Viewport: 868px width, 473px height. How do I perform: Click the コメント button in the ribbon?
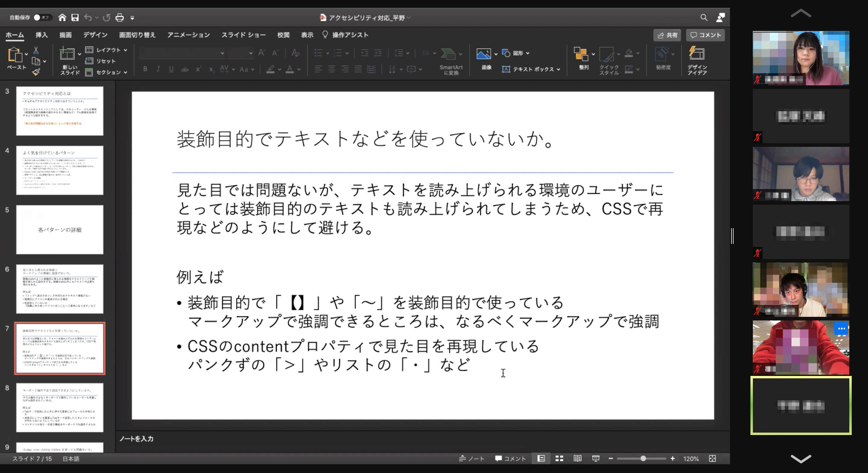click(x=705, y=35)
